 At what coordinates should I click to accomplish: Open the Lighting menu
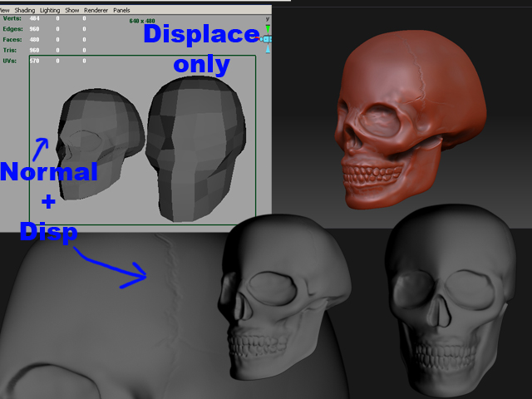(50, 10)
